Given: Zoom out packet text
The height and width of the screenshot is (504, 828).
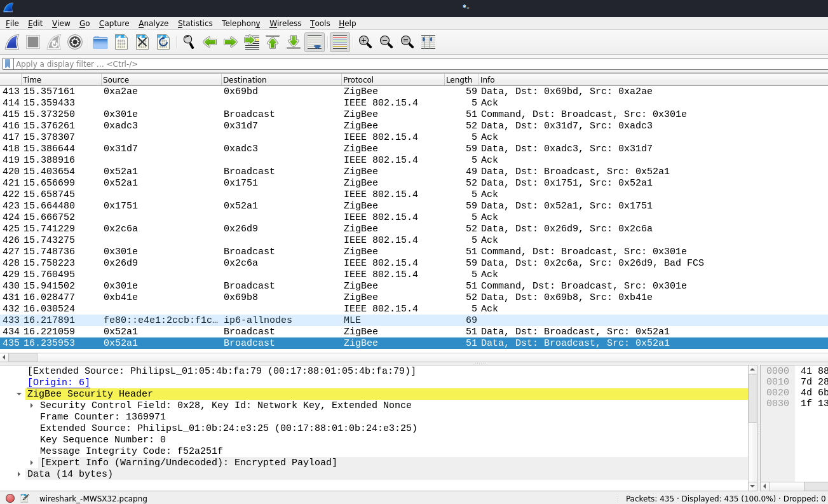Looking at the screenshot, I should click(386, 42).
